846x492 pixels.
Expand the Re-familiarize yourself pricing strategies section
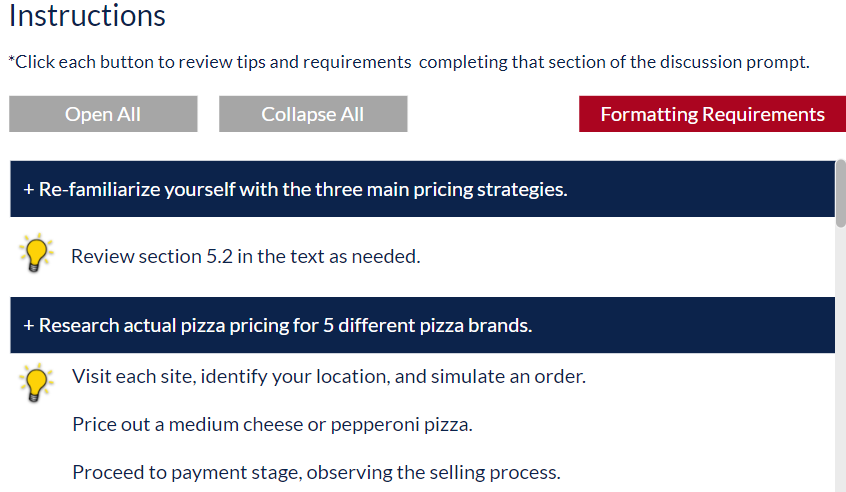tap(422, 189)
